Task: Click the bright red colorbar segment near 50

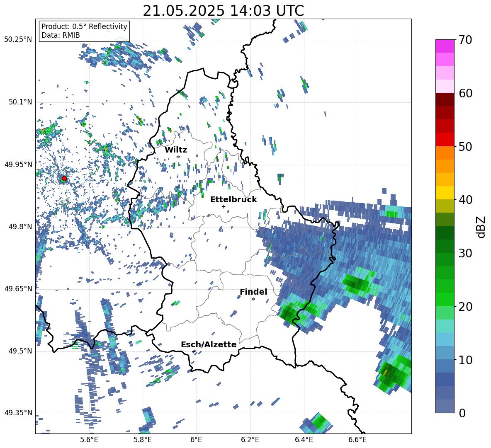Action: pos(445,140)
